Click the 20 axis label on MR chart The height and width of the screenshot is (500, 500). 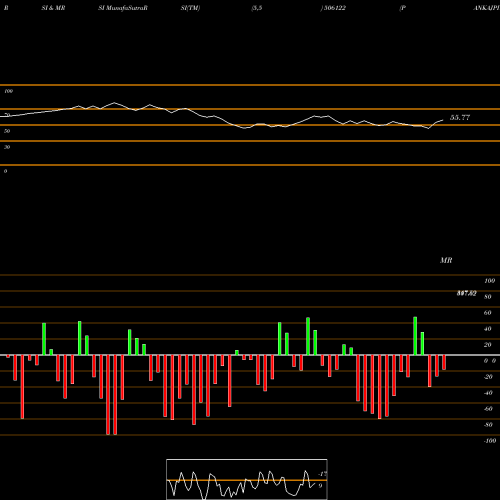coord(487,345)
